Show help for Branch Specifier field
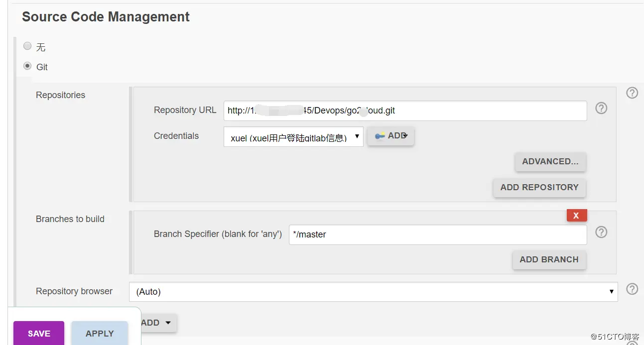644x345 pixels. point(601,232)
